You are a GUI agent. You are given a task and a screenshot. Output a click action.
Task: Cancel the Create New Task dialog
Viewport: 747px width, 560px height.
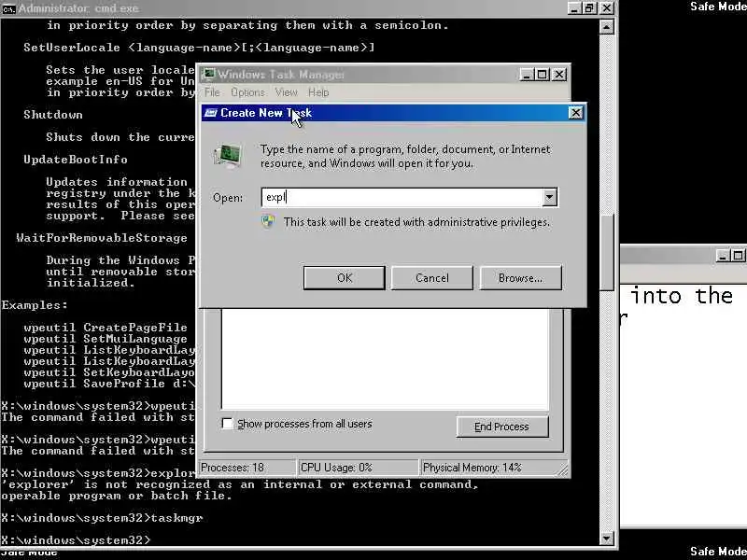[x=432, y=277]
